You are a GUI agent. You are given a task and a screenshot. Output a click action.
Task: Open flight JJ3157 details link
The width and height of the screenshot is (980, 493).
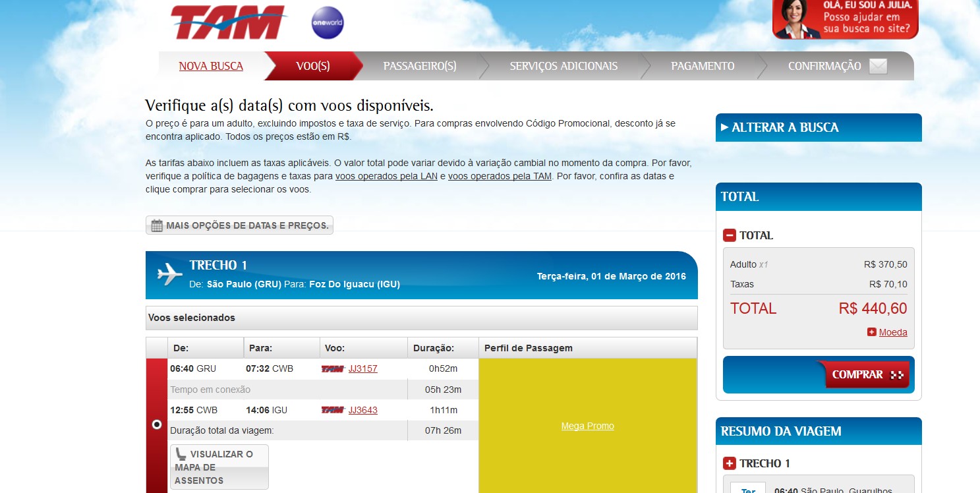(363, 368)
